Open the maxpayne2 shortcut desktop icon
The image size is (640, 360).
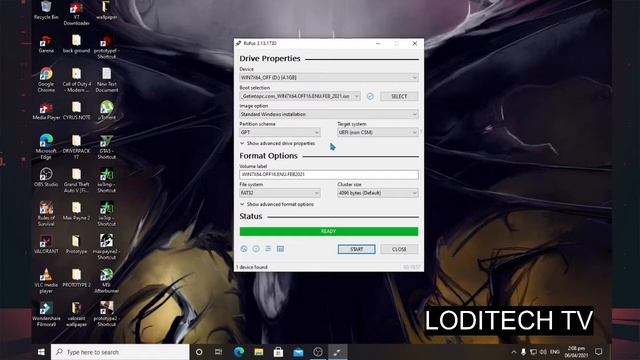tap(107, 246)
